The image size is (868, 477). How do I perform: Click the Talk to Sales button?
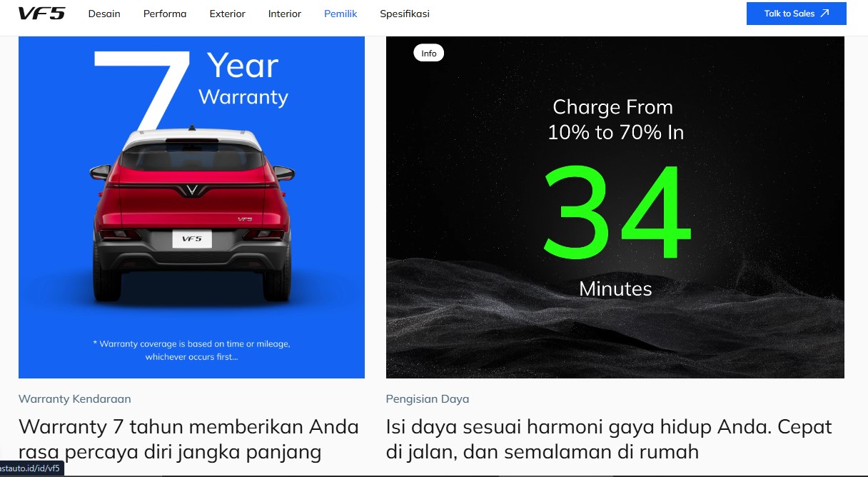click(797, 14)
